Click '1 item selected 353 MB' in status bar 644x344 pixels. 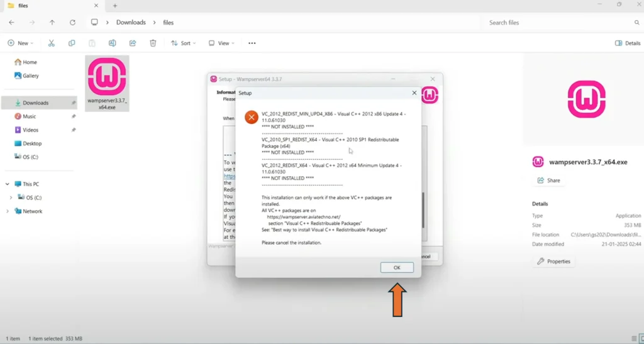55,339
